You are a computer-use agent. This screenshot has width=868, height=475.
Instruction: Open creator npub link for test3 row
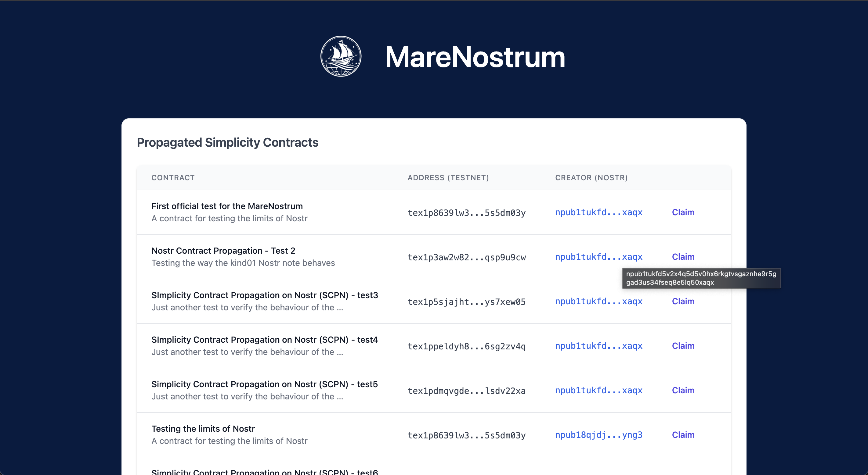click(x=599, y=301)
